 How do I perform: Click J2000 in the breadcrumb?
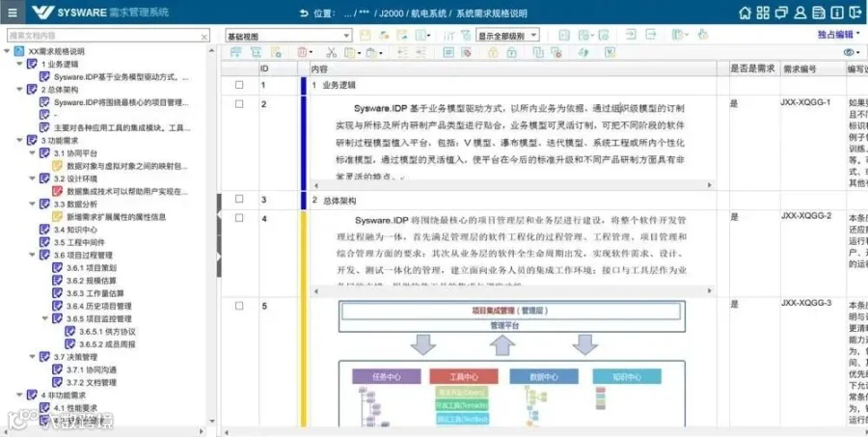392,14
